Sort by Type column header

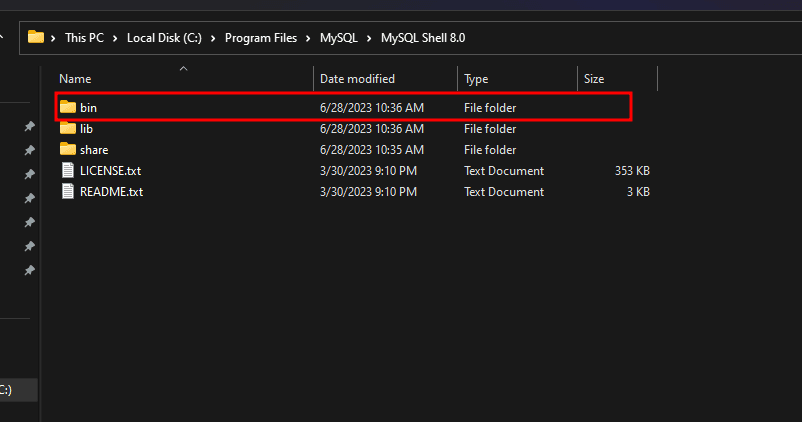pyautogui.click(x=476, y=79)
